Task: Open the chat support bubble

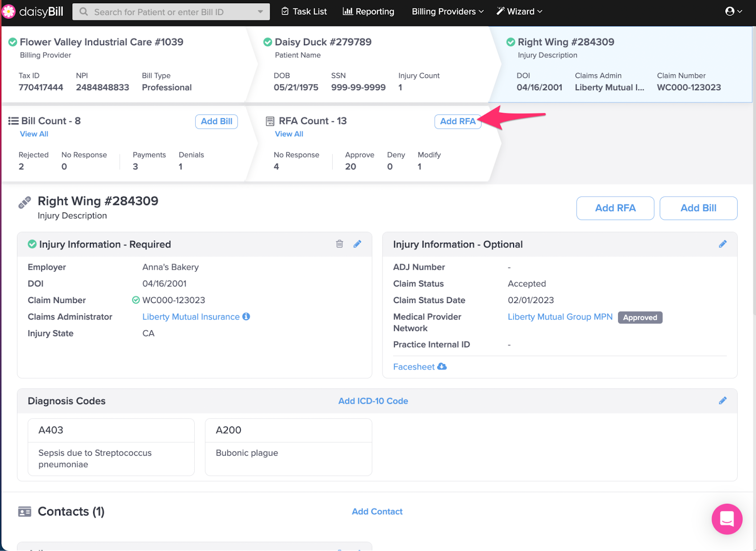Action: (x=727, y=519)
